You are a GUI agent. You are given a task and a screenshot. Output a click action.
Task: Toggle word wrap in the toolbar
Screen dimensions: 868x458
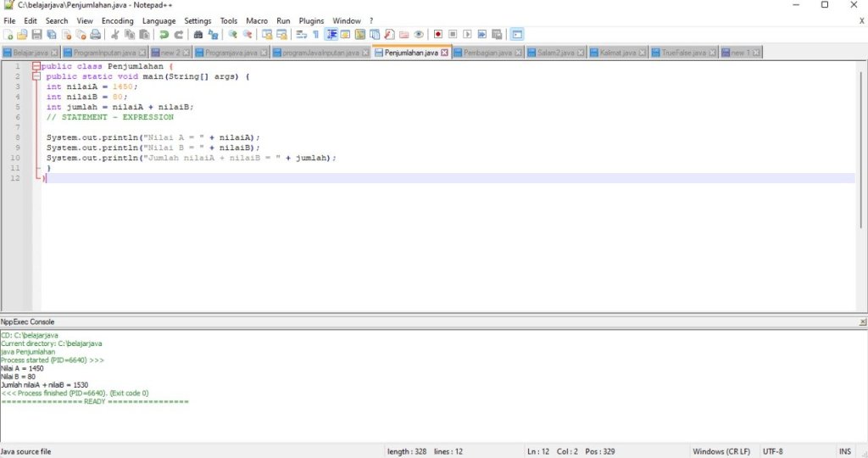[301, 35]
